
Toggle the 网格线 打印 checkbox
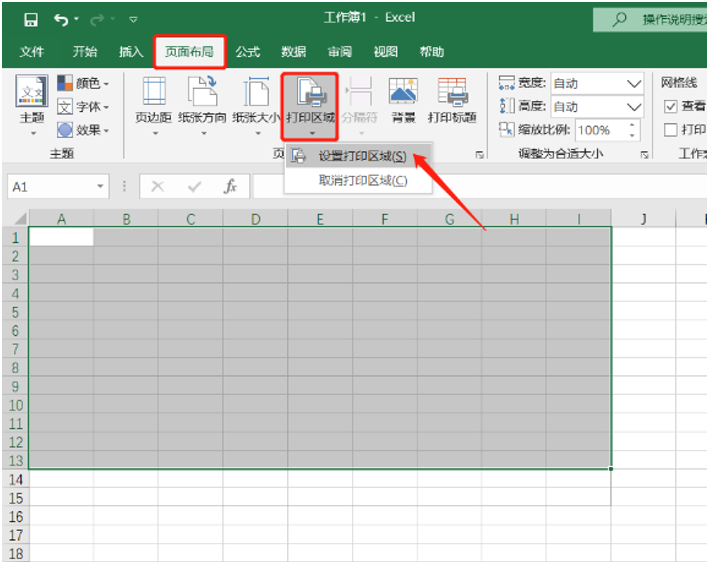[x=670, y=130]
